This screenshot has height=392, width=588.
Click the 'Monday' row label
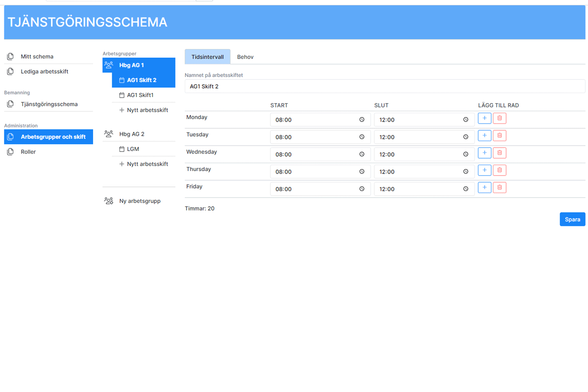pos(197,118)
